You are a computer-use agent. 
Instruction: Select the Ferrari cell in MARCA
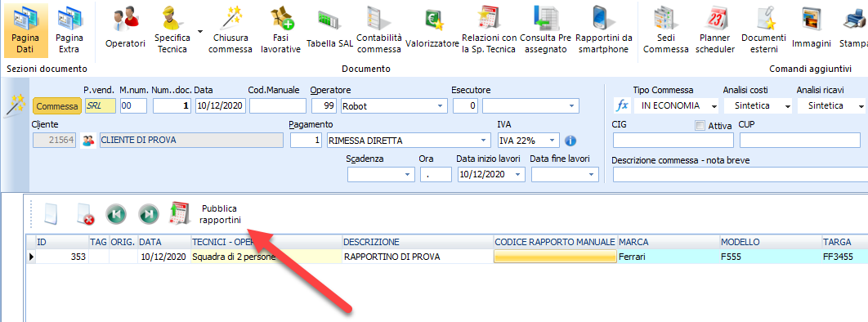coord(668,257)
